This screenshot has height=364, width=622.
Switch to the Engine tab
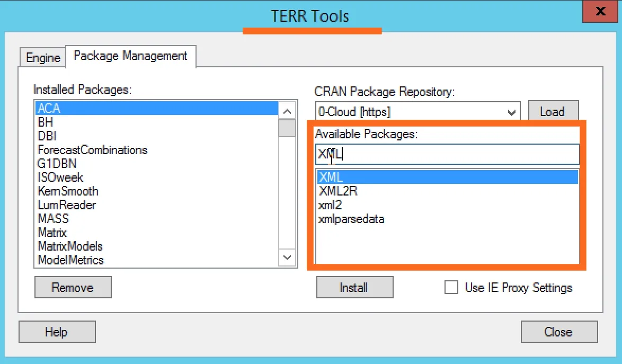pyautogui.click(x=43, y=58)
